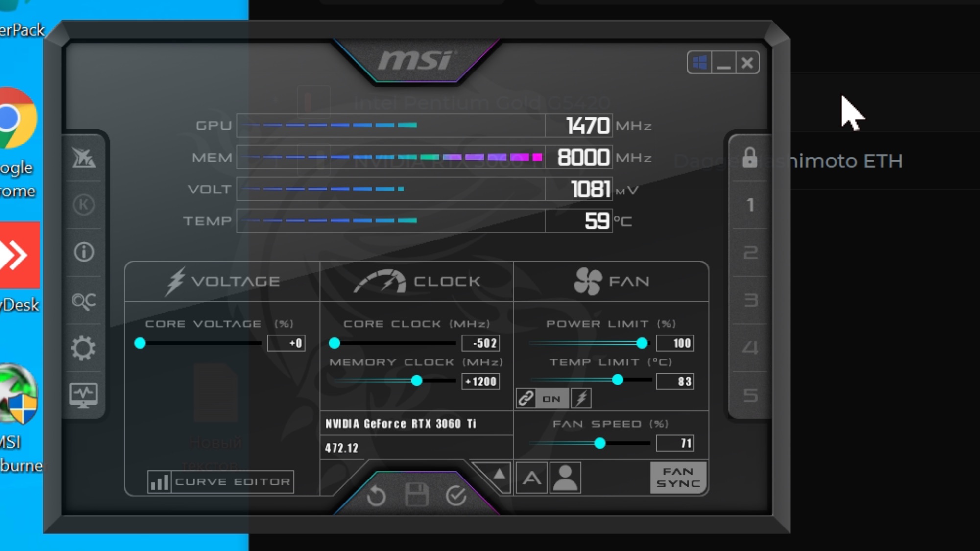Open the Curve Editor
This screenshot has height=551, width=980.
point(220,482)
